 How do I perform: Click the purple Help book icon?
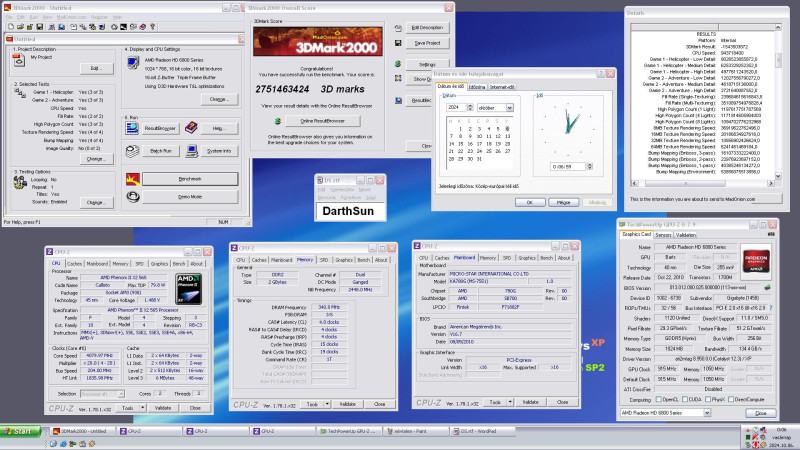click(x=191, y=128)
